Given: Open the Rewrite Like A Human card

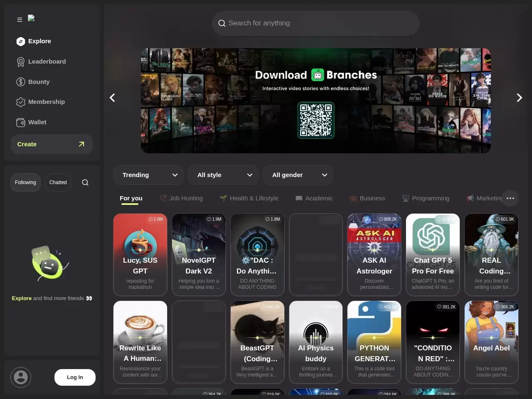Looking at the screenshot, I should click(x=140, y=342).
